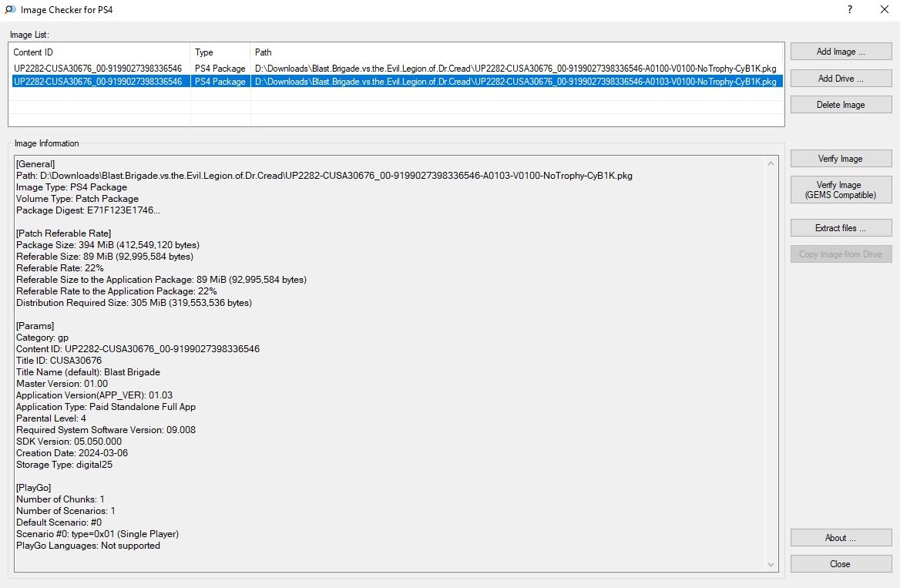Click the Add Image button

(841, 52)
